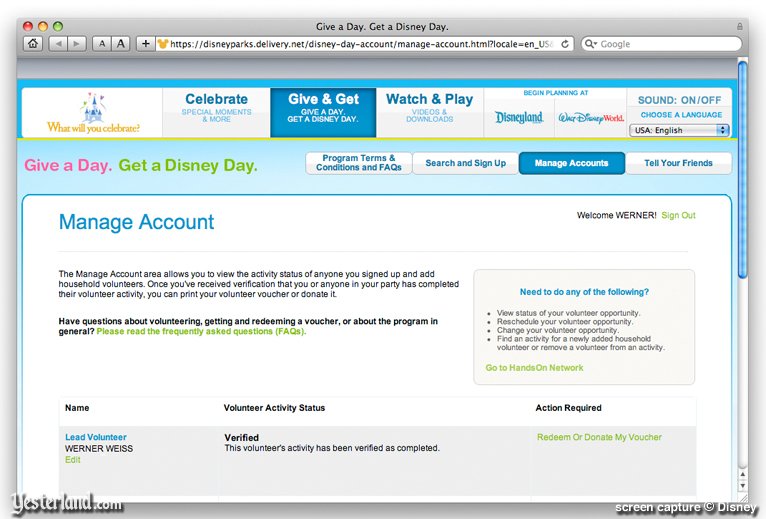The height and width of the screenshot is (519, 766).
Task: Click CHOOSE A LANGUAGE label
Action: click(681, 115)
